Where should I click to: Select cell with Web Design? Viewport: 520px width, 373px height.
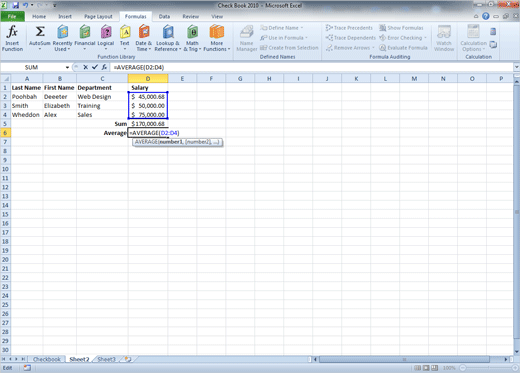click(102, 97)
